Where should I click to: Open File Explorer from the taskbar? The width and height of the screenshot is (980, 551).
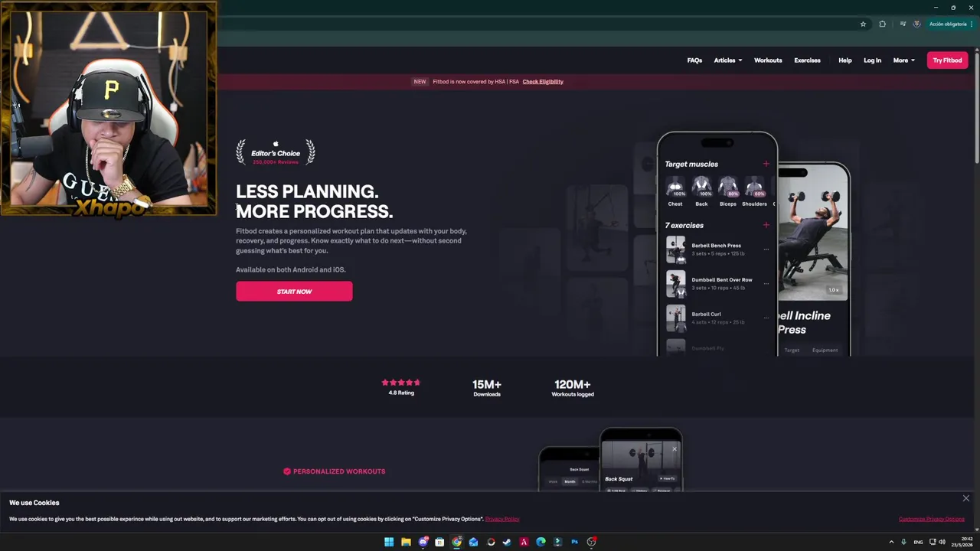[406, 542]
